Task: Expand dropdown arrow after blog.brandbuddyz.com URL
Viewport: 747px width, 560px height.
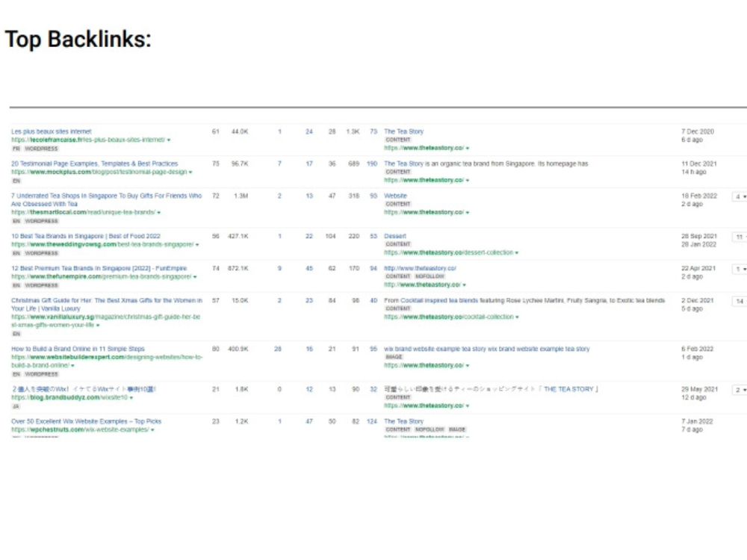Action: [131, 398]
